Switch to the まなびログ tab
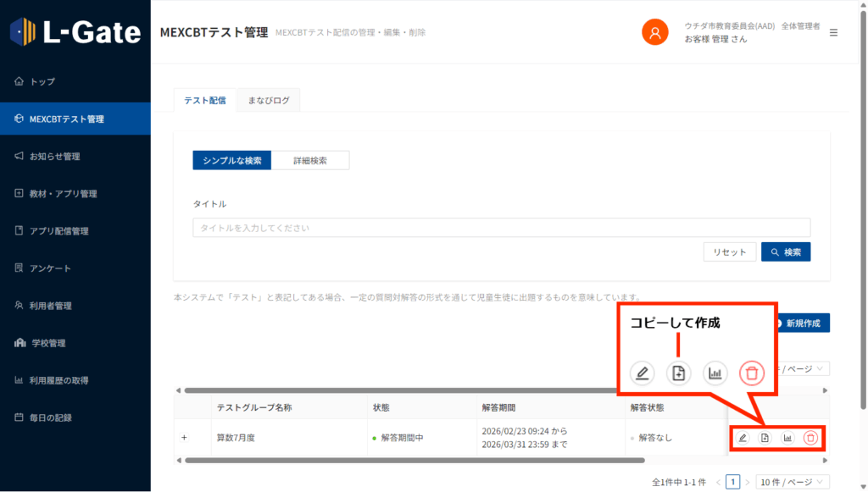This screenshot has height=492, width=868. (269, 101)
